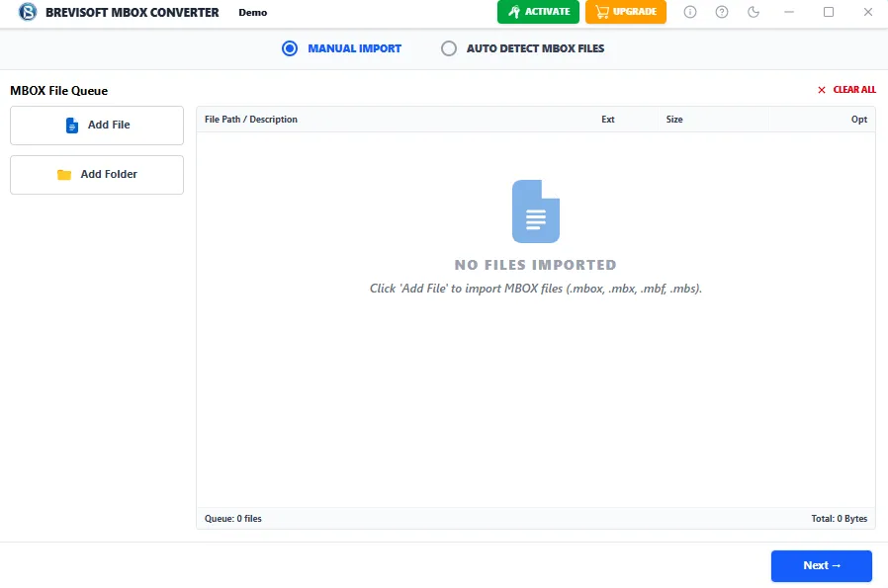Select AUTO DETECT MBOX FILES radio option
Image resolution: width=888 pixels, height=588 pixels.
pos(523,48)
